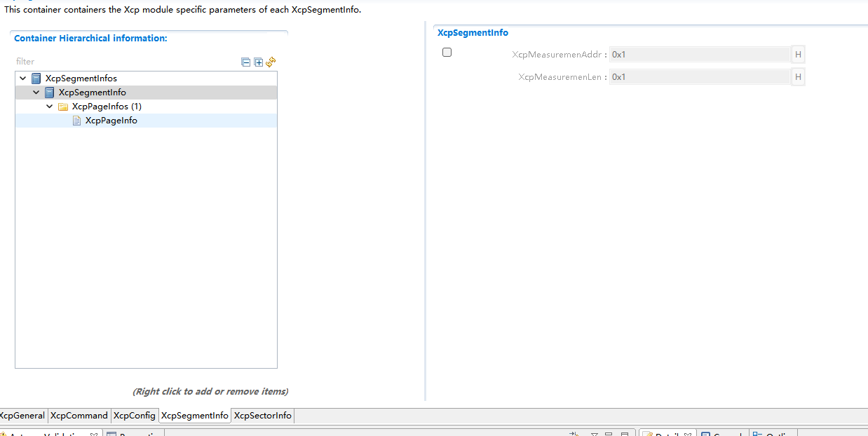Switch to the XcpSectorInfo tab
The width and height of the screenshot is (868, 436).
click(262, 416)
